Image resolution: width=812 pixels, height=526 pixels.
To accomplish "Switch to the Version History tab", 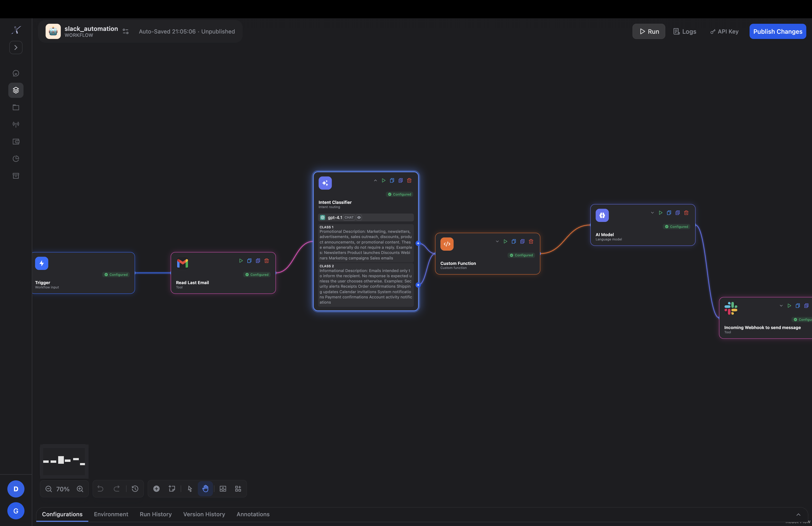I will 204,514.
